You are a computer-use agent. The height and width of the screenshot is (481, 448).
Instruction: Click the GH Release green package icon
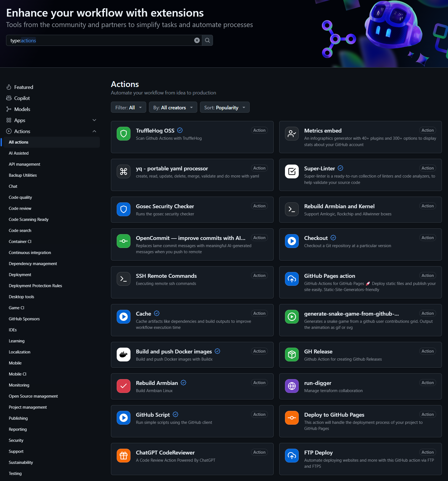point(292,355)
